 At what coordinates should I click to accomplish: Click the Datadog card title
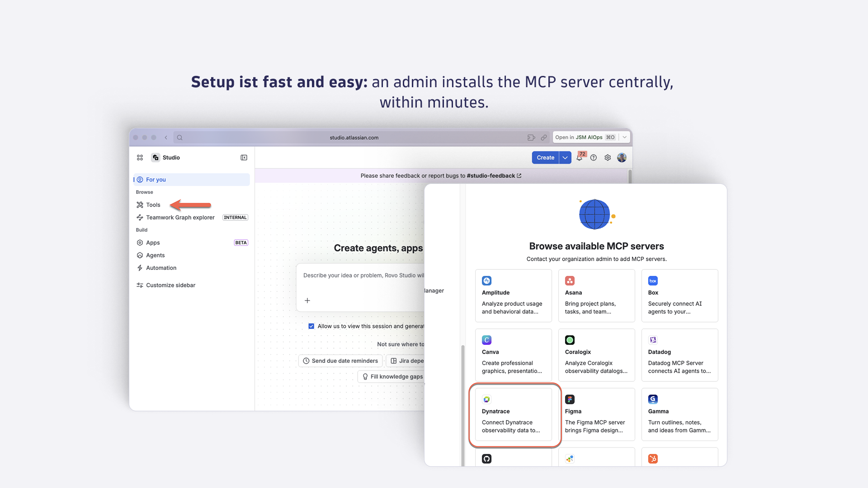660,352
